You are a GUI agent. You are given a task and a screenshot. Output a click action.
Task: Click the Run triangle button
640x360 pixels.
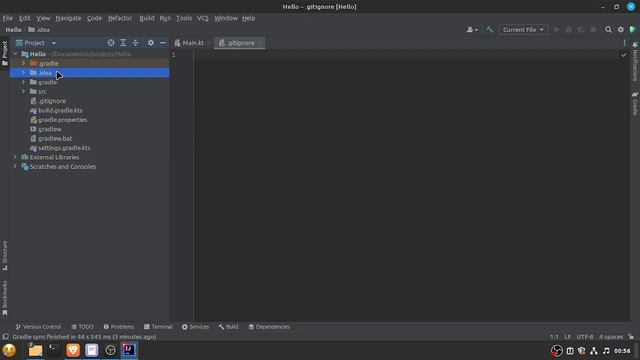[x=556, y=29]
